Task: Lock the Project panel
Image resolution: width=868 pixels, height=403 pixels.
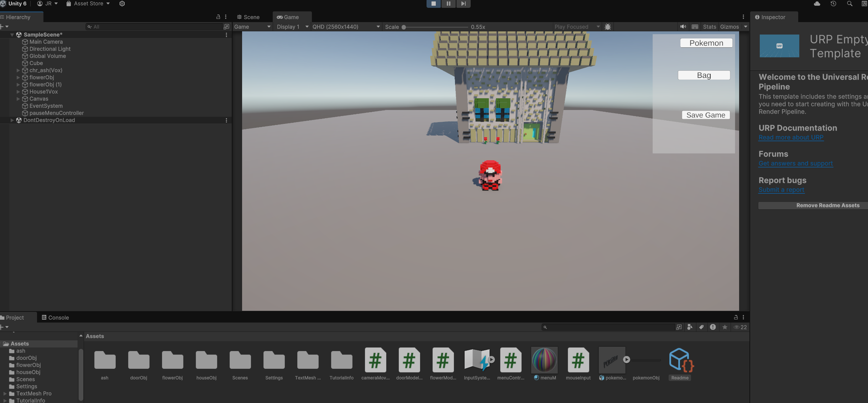Action: click(x=736, y=317)
